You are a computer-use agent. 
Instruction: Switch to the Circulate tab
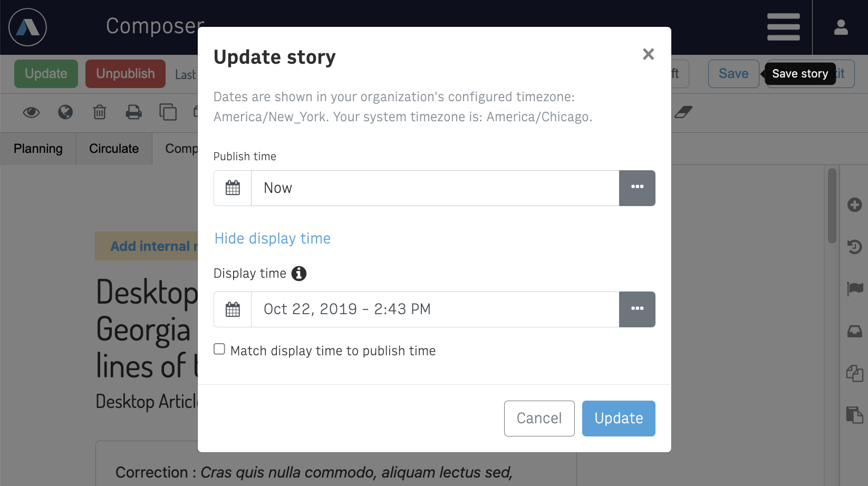tap(114, 149)
